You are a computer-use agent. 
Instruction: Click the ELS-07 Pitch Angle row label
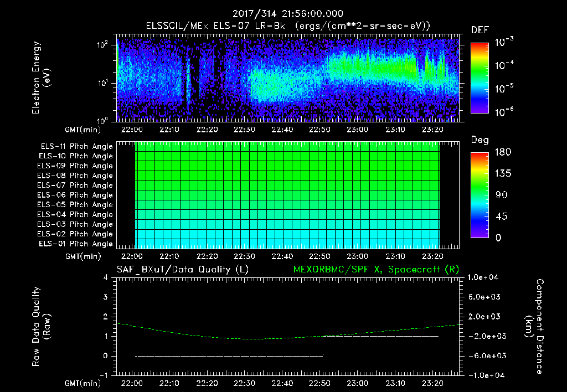point(75,185)
